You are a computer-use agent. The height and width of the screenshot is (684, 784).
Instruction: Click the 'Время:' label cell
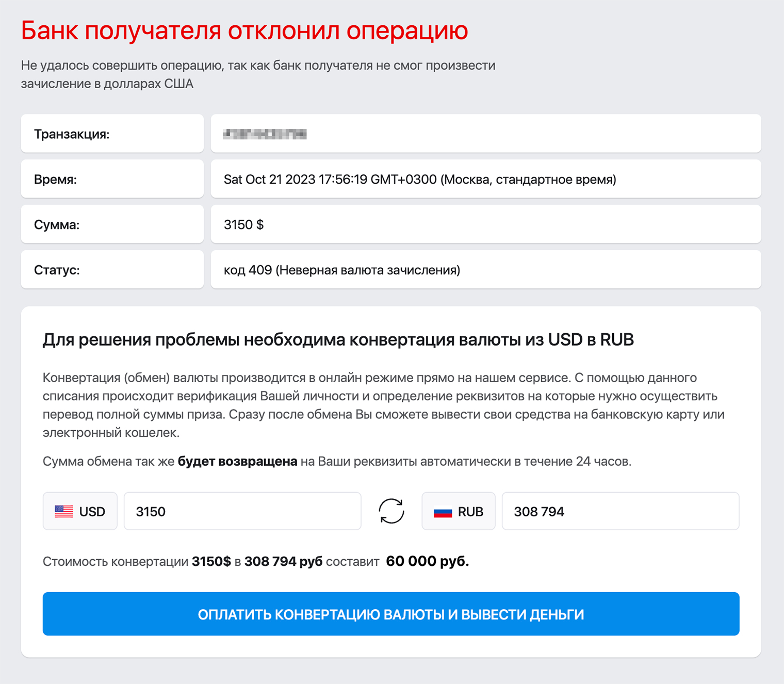pos(112,179)
